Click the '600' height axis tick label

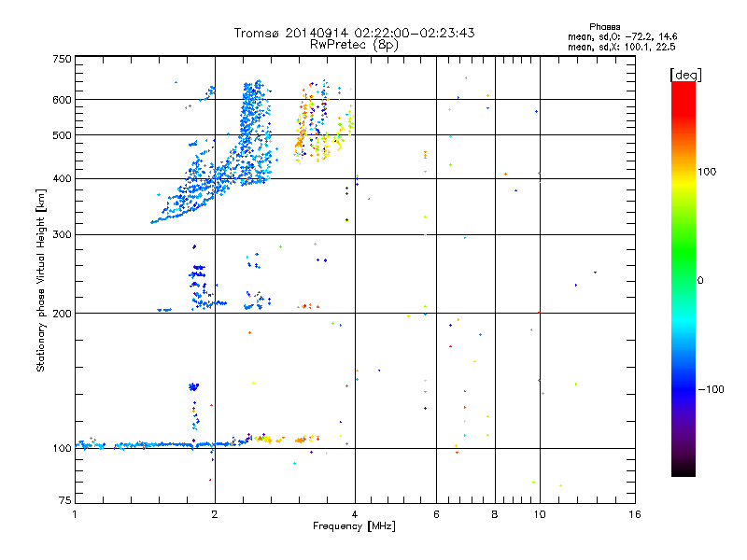click(62, 100)
